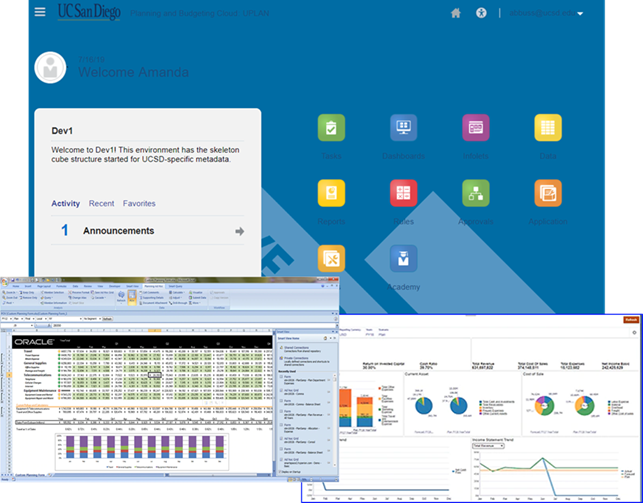Click Remove Only in the Excel ribbon
This screenshot has height=503, width=643.
tap(28, 298)
